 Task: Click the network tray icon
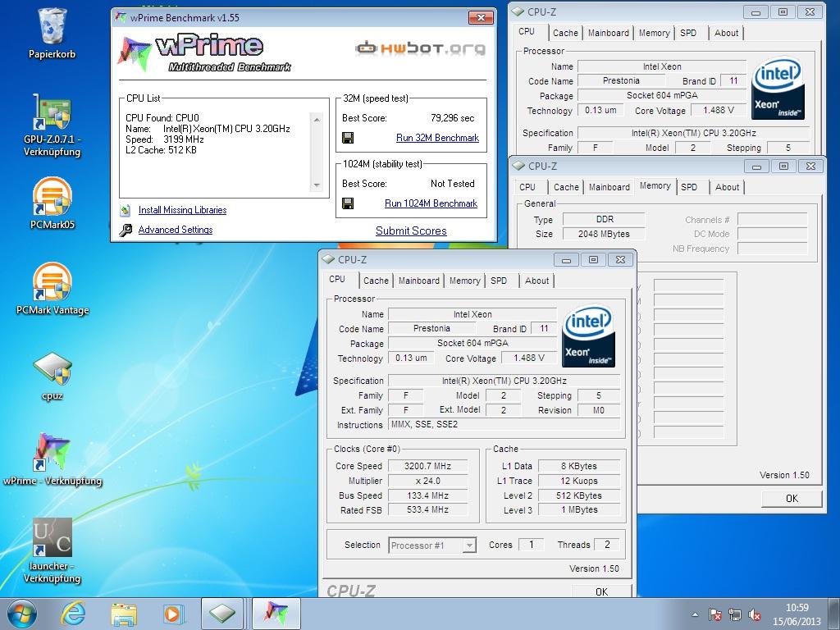tap(735, 614)
